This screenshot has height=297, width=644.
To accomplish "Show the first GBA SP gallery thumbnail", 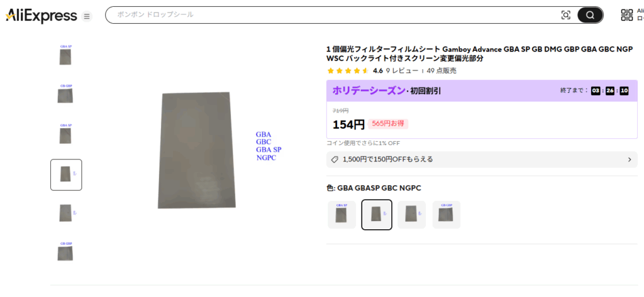I will [x=65, y=55].
